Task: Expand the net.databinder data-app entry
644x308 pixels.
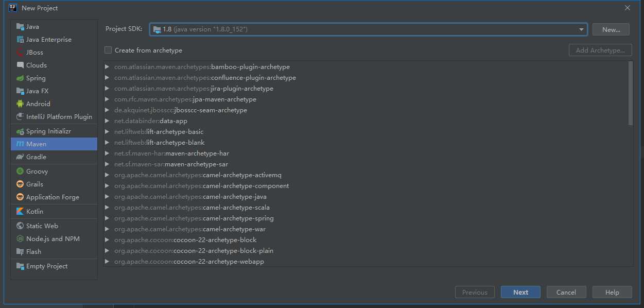Action: 107,121
